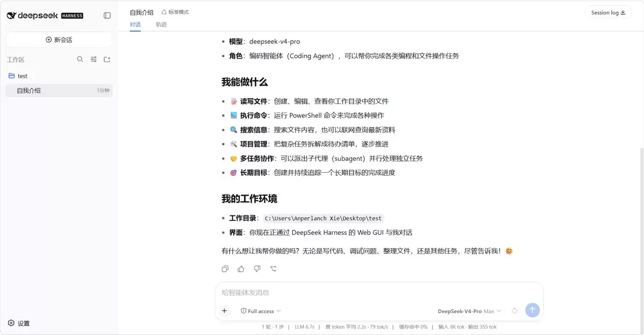Branch the conversation with the fork icon
The width and height of the screenshot is (644, 335).
(x=273, y=269)
